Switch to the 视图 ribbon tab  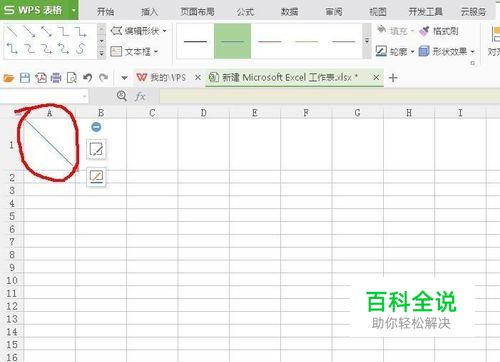tap(378, 12)
